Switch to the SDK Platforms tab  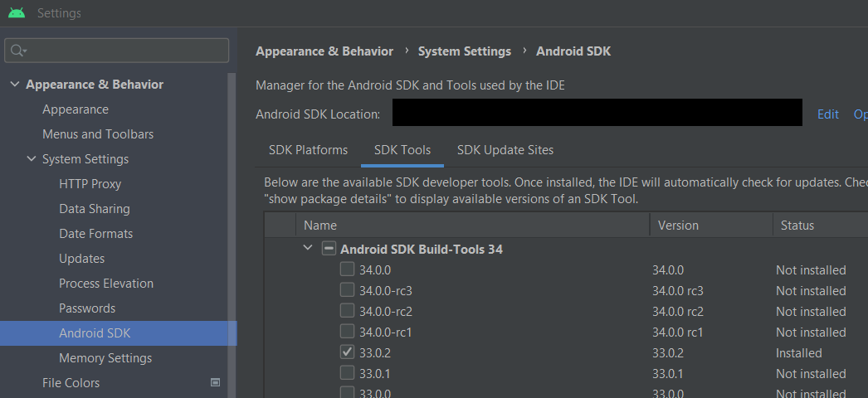[308, 150]
